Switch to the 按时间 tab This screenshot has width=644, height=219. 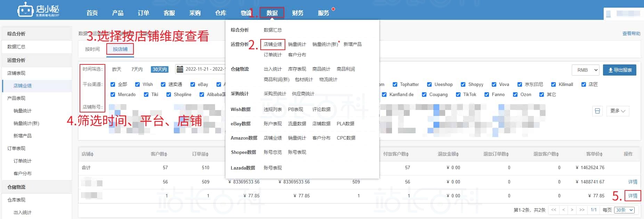(92, 49)
